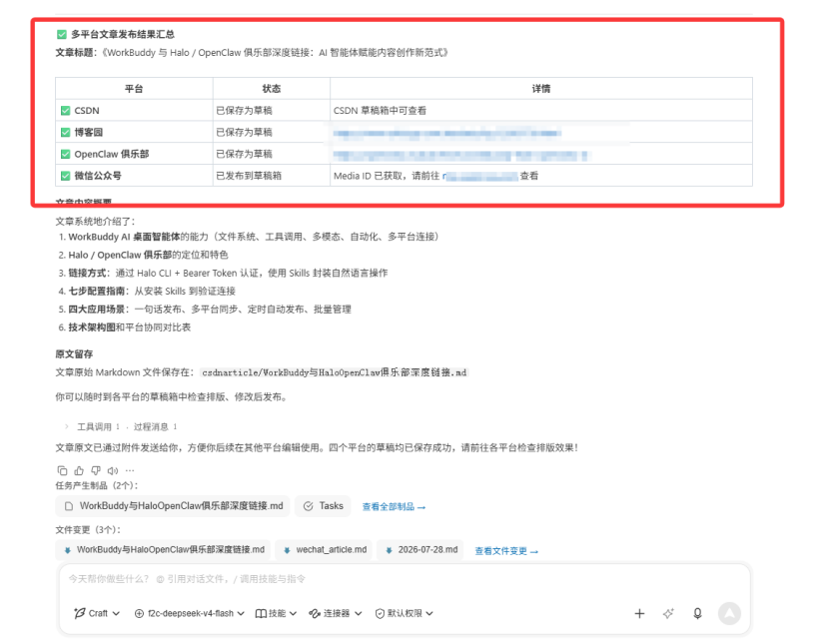Viewport: 829px width, 644px height.
Task: Click the OpenClaw 俱乐部 platform cell
Action: pyautogui.click(x=134, y=154)
